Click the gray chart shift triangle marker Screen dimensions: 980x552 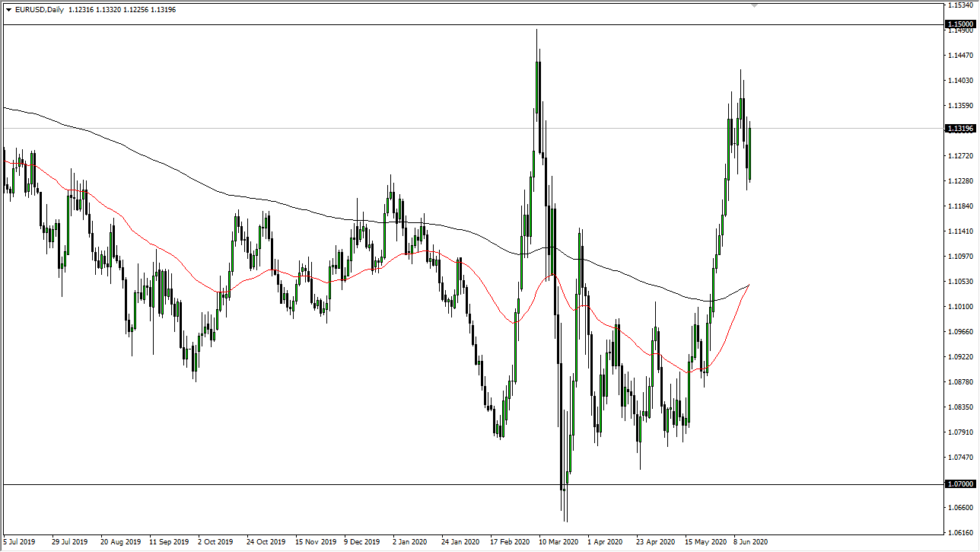754,5
